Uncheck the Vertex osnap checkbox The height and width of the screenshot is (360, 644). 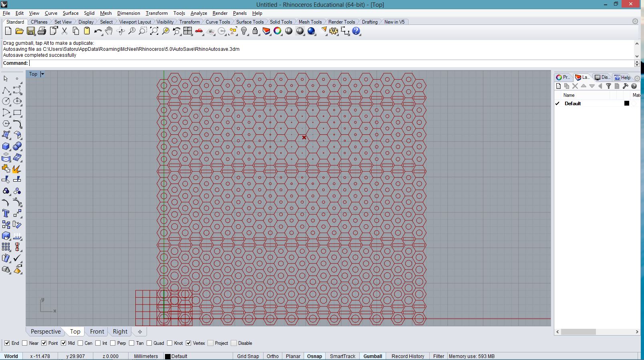click(x=189, y=343)
